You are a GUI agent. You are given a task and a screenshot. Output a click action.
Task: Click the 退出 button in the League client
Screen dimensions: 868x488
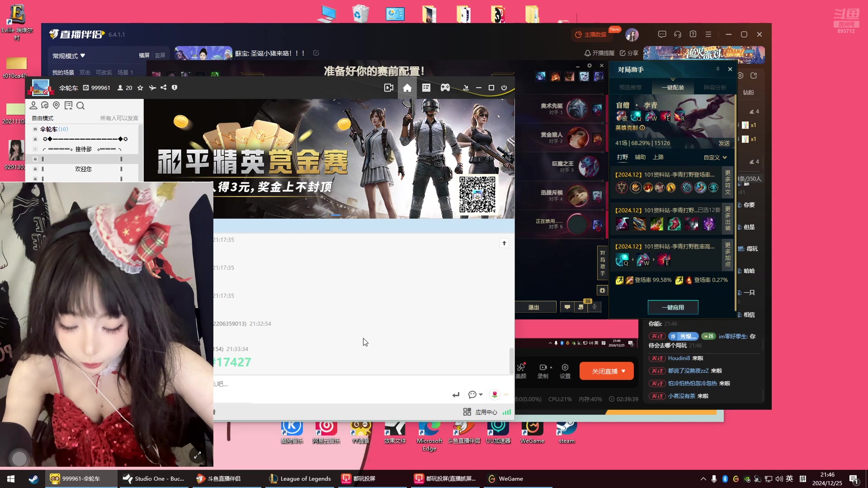pyautogui.click(x=534, y=307)
